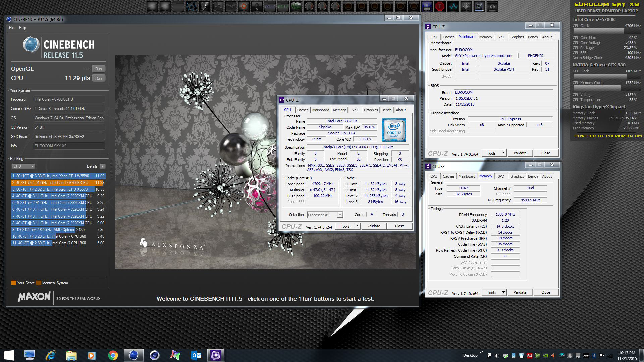Open the NVIDIA icon in the top dock
The height and width of the screenshot is (362, 644).
tap(296, 6)
